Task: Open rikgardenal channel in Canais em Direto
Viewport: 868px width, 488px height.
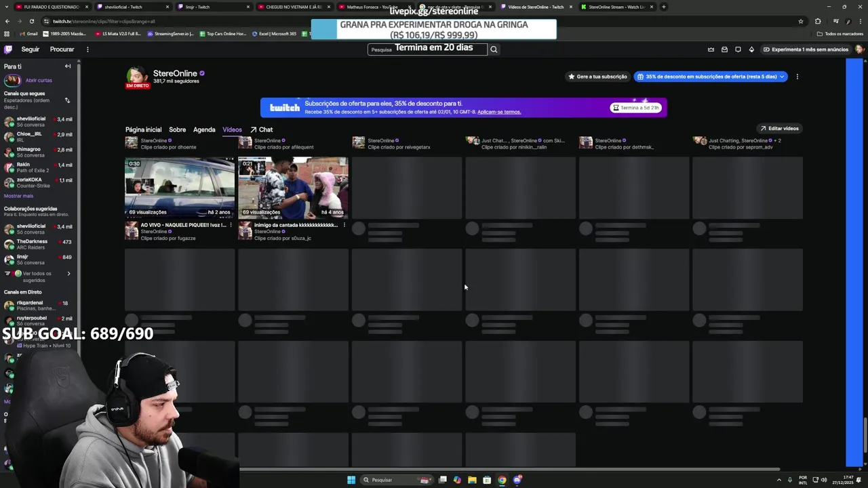Action: (x=38, y=306)
